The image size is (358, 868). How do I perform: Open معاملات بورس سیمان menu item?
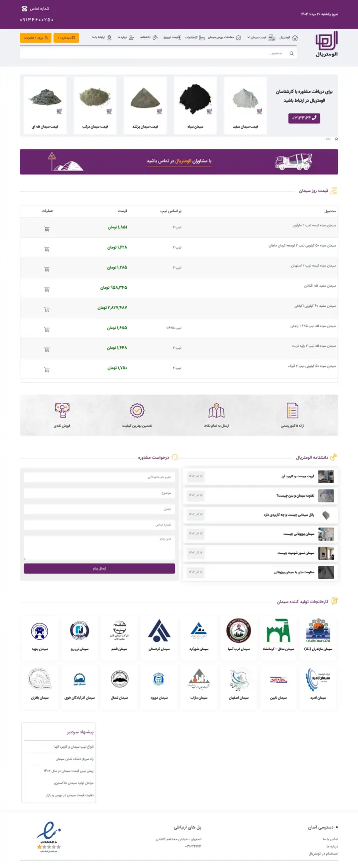224,38
